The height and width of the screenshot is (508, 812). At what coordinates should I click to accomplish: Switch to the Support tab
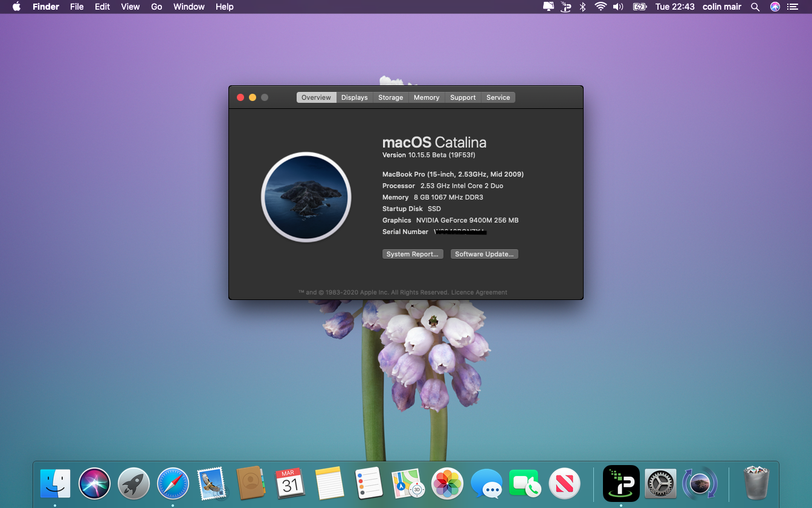[x=463, y=97]
